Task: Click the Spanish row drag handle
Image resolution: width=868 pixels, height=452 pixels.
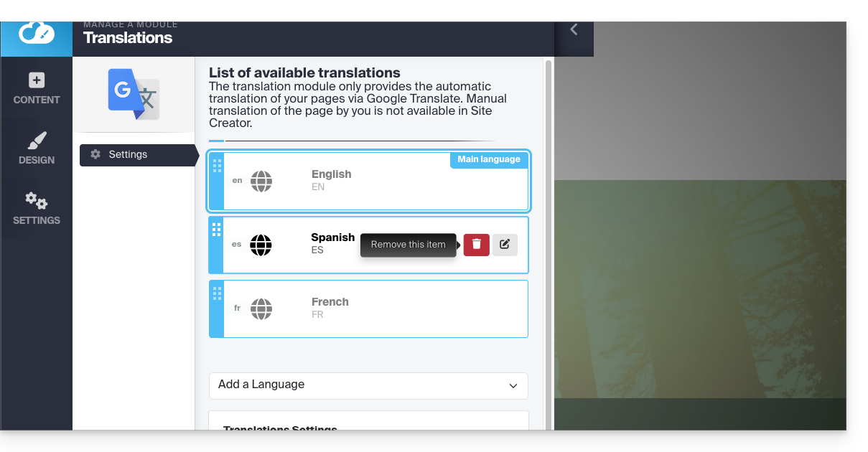Action: point(217,230)
